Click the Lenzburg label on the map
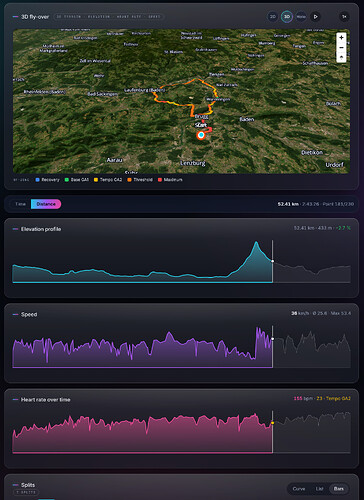 (193, 163)
